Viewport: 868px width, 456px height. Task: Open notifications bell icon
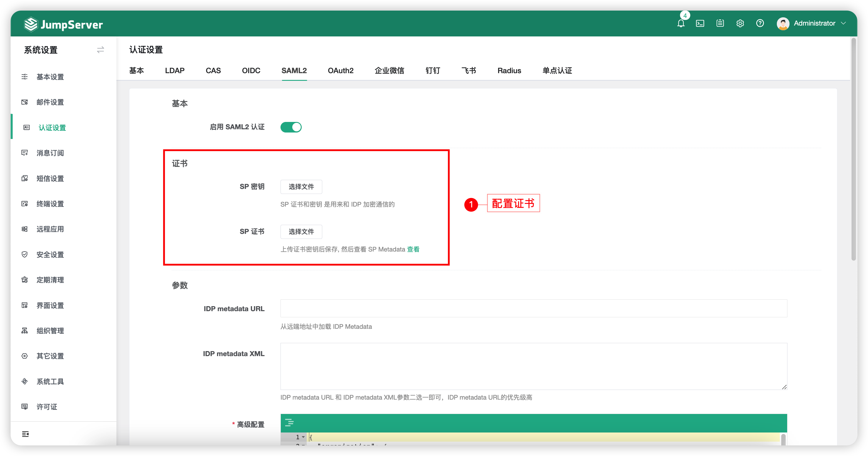click(681, 23)
